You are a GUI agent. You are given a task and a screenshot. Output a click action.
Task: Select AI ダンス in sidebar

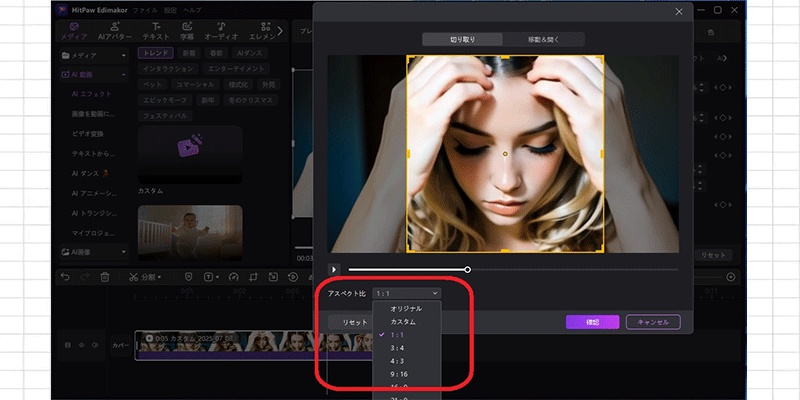pos(91,173)
